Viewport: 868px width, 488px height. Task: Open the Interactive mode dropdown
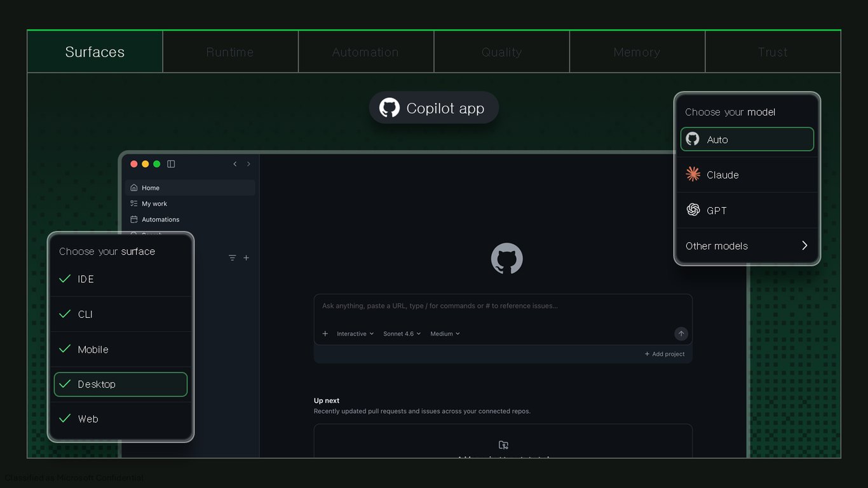tap(355, 334)
